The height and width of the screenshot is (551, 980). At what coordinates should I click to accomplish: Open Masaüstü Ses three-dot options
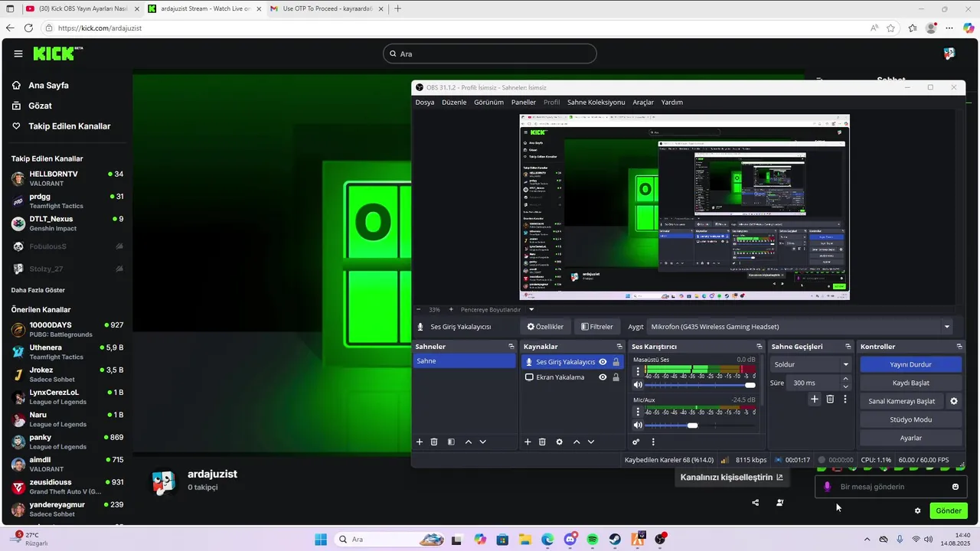click(x=638, y=371)
